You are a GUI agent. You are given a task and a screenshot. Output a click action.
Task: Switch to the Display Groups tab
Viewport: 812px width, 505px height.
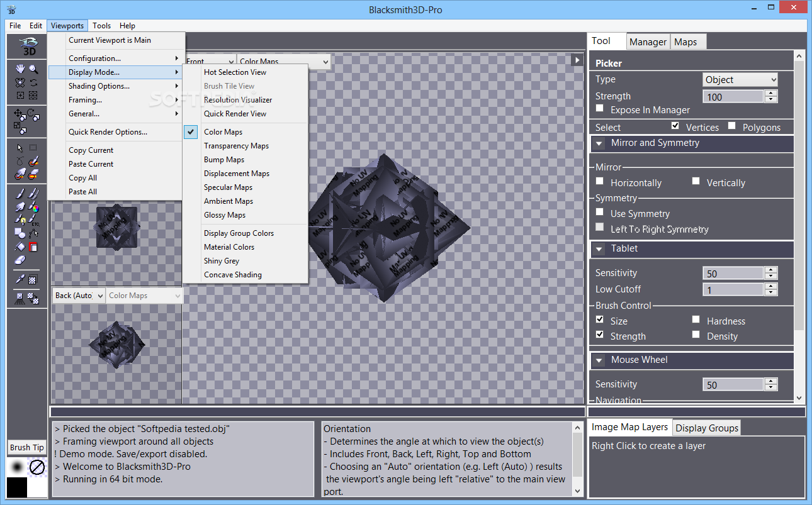(x=707, y=428)
